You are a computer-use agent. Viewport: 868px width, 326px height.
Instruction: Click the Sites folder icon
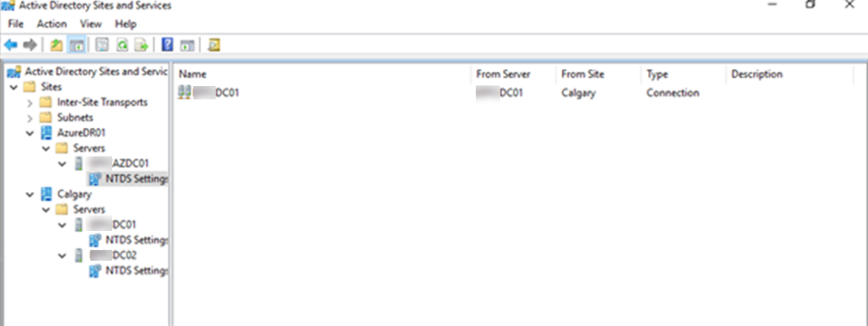tap(29, 87)
